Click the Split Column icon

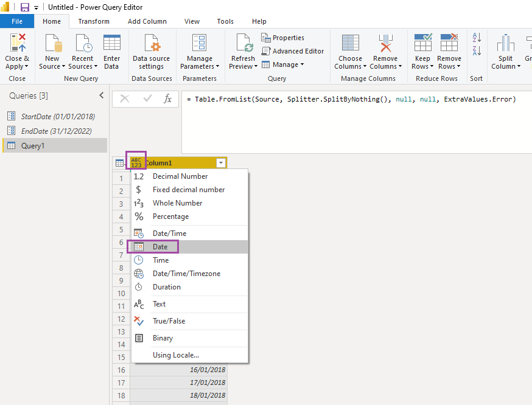click(x=506, y=43)
